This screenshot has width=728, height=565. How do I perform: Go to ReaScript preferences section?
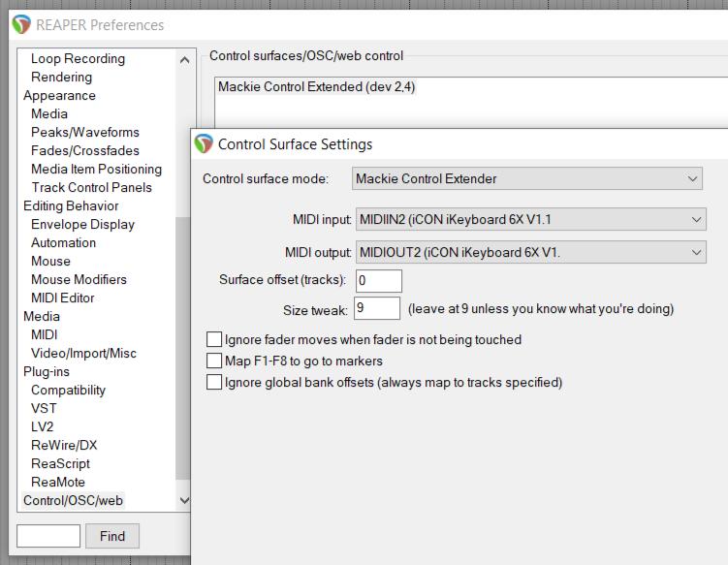[60, 464]
